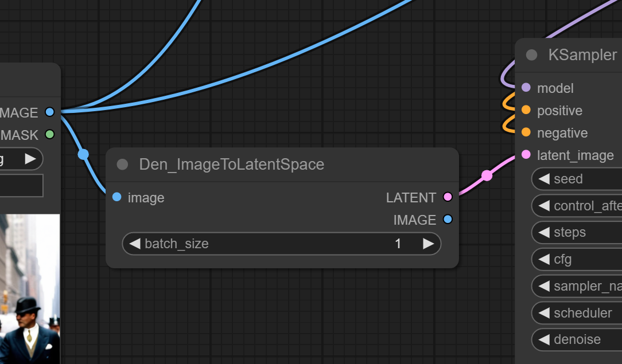The width and height of the screenshot is (622, 364).
Task: Click the left arrow of the scheduler selector
Action: tap(544, 313)
